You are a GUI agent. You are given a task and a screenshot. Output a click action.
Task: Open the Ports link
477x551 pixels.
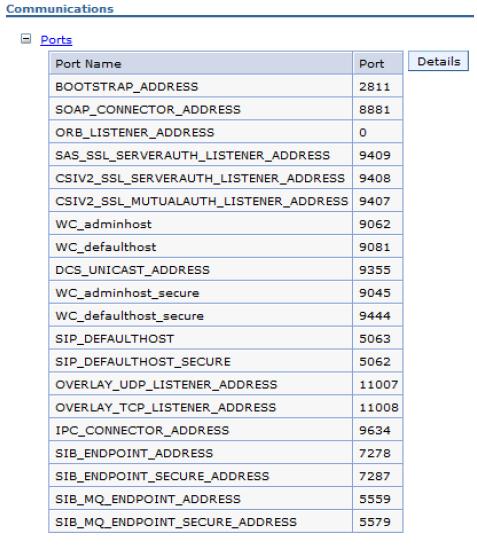coord(56,40)
